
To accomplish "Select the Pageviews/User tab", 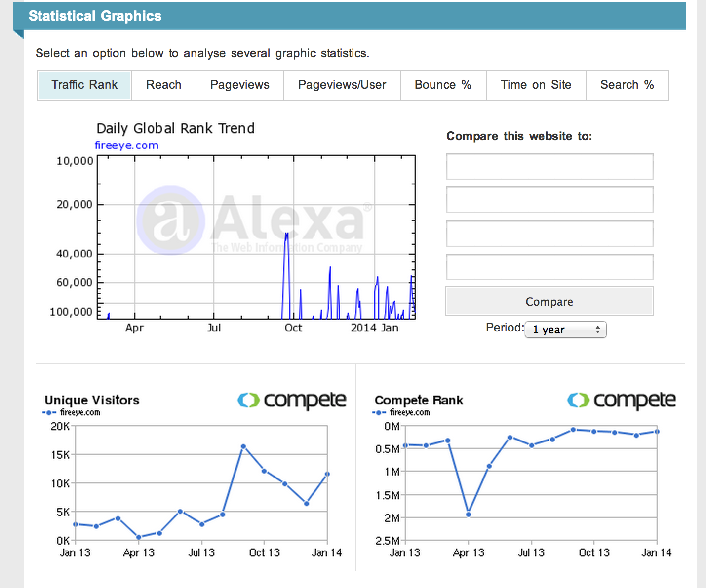I will coord(342,85).
